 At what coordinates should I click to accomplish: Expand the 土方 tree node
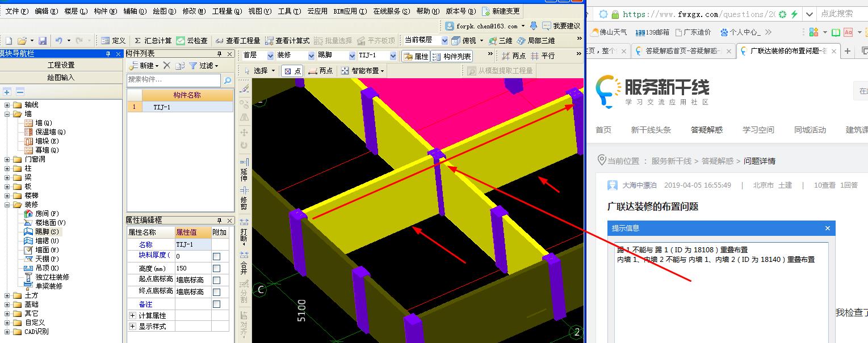(x=7, y=295)
